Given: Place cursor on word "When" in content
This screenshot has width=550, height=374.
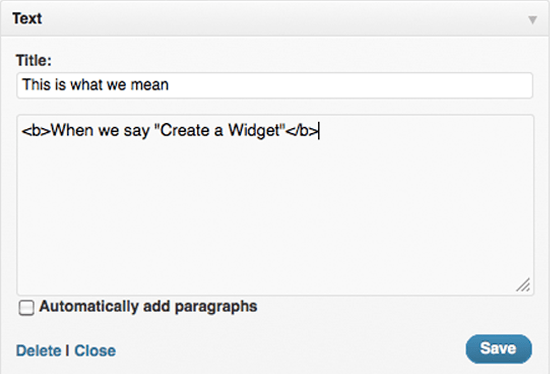Looking at the screenshot, I should coord(72,131).
